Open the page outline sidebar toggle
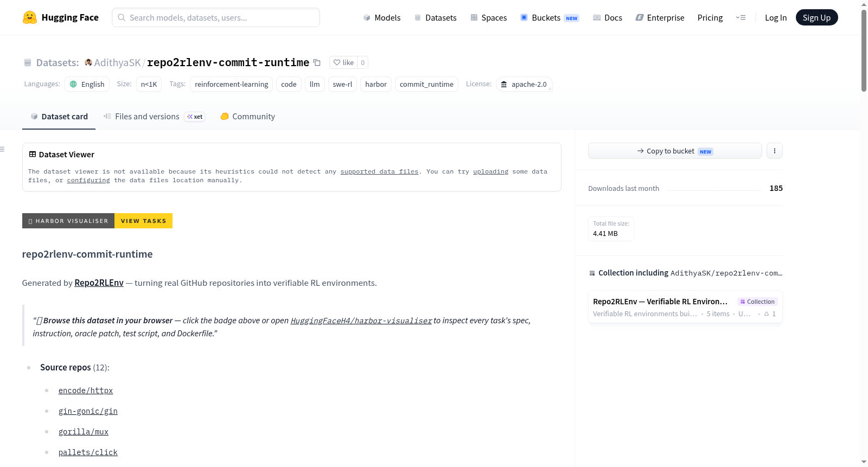Image resolution: width=868 pixels, height=467 pixels. (3, 149)
